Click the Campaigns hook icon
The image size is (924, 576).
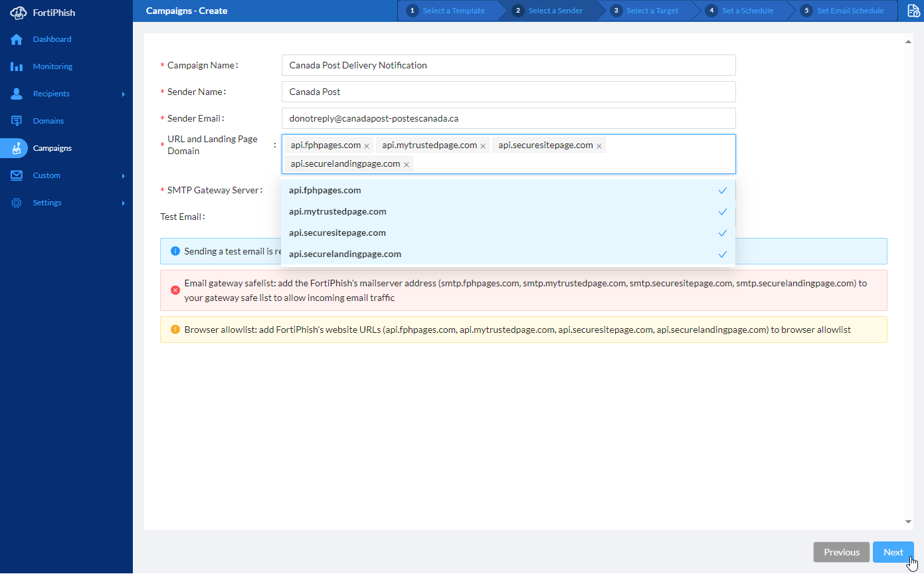click(17, 148)
